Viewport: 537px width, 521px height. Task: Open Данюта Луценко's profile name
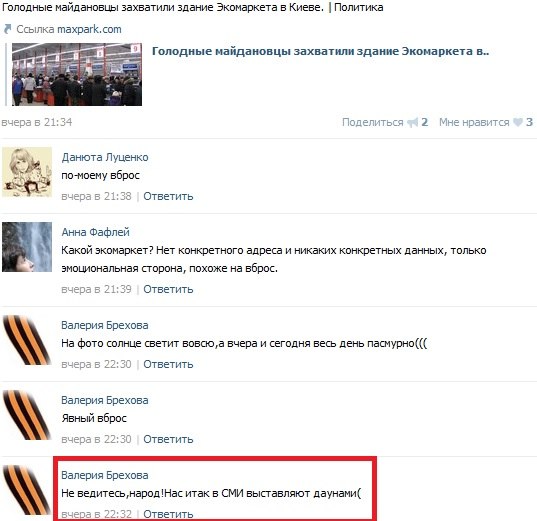(x=105, y=157)
